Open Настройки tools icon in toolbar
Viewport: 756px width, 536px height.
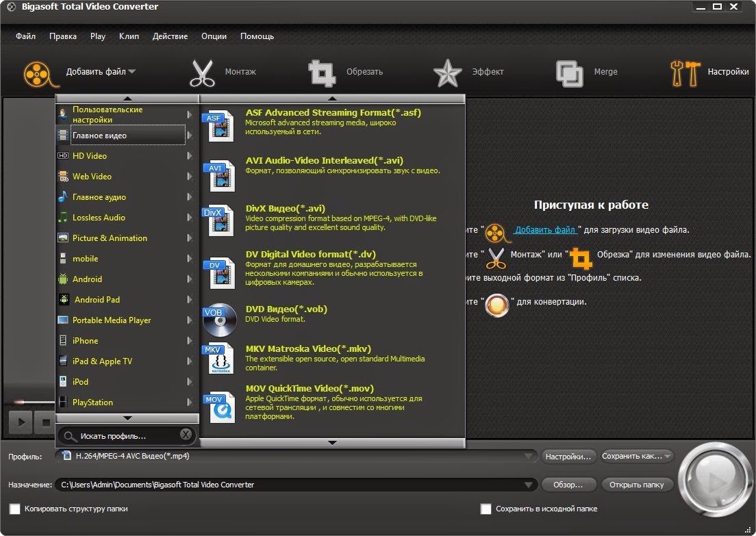685,73
